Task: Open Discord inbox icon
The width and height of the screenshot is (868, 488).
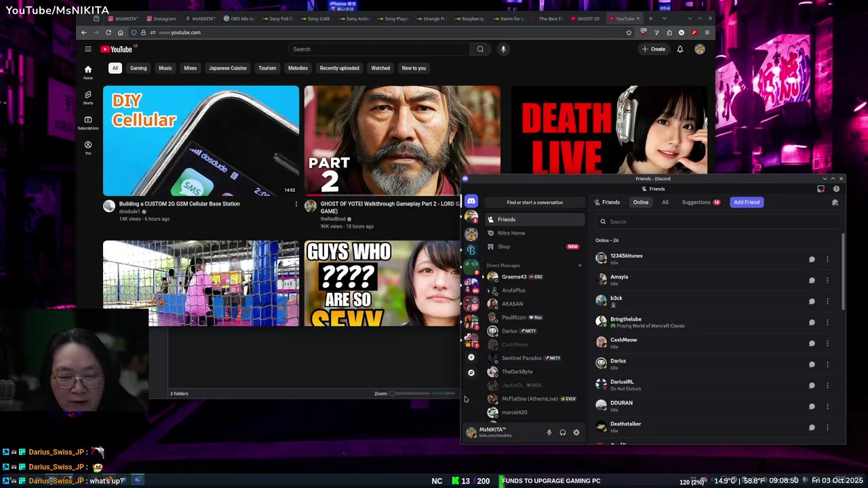Action: pos(821,189)
